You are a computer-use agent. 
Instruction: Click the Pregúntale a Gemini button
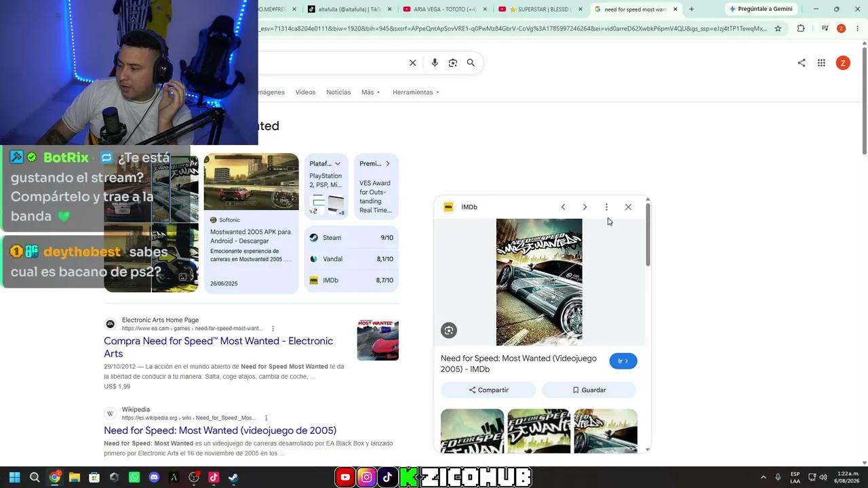[x=761, y=9]
